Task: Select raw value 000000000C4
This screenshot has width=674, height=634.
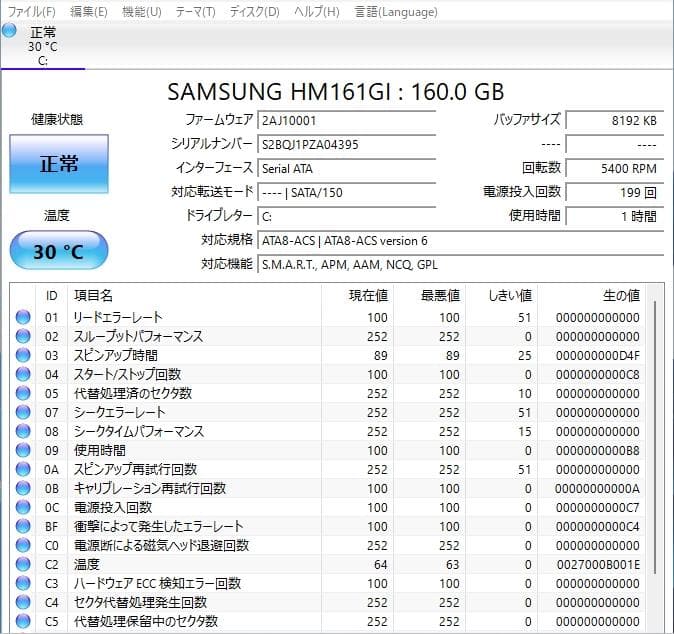Action: [x=597, y=527]
